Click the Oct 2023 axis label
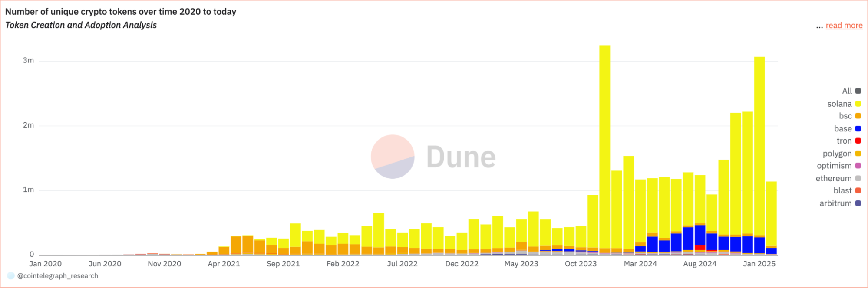The height and width of the screenshot is (288, 868). (x=581, y=264)
